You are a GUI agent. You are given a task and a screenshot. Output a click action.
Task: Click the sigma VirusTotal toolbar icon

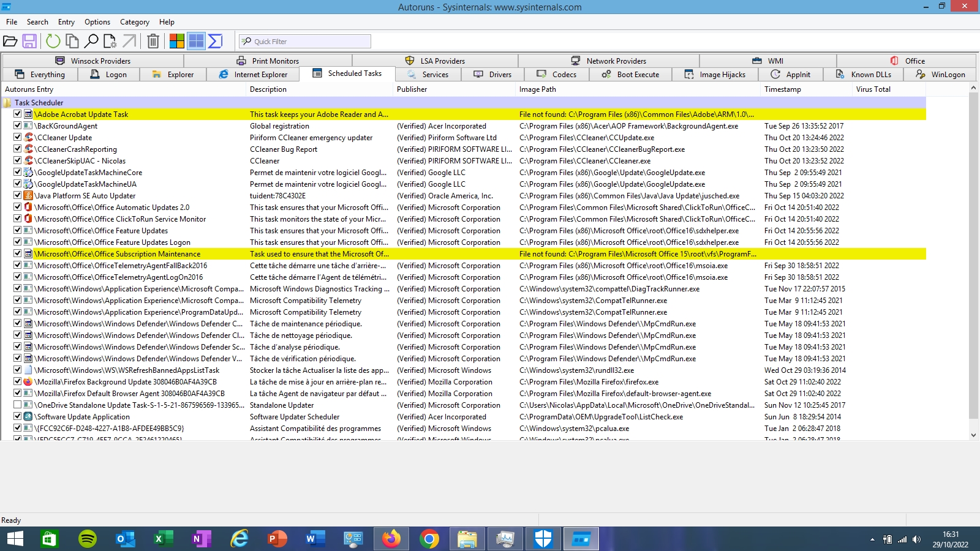pos(216,41)
